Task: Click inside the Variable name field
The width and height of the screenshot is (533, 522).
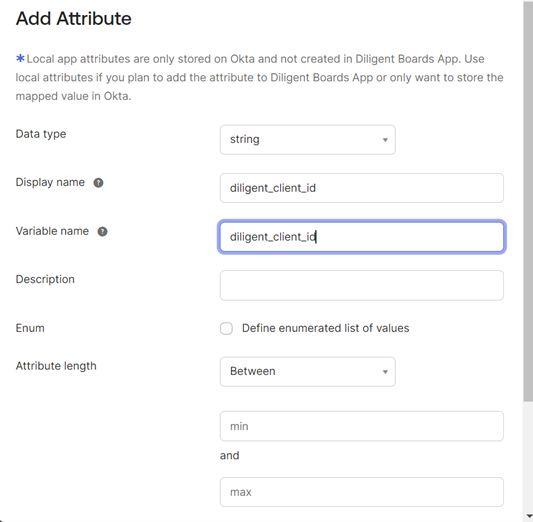Action: 362,237
